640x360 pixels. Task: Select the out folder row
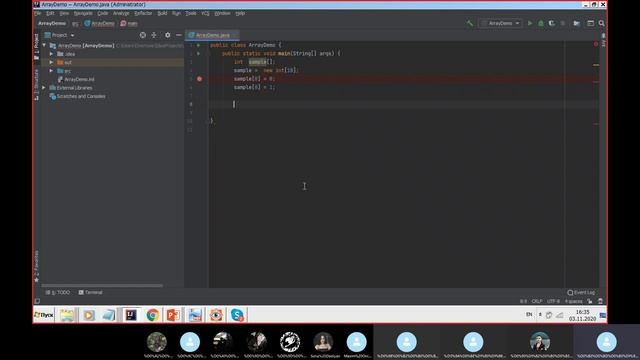(113, 62)
